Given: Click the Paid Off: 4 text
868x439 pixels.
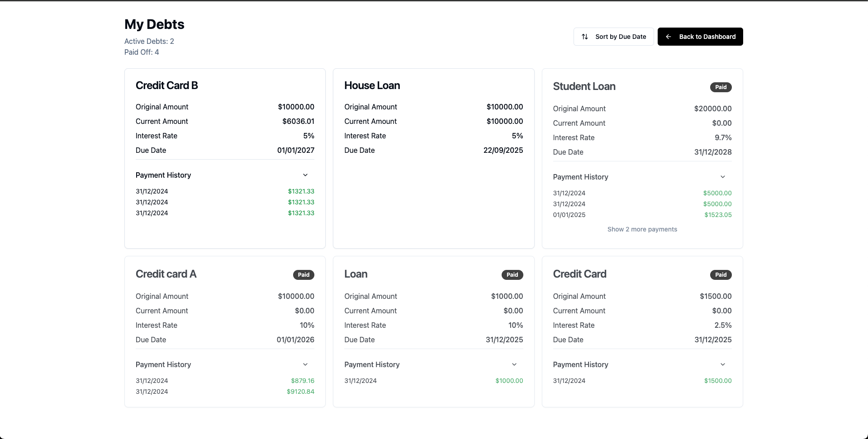Looking at the screenshot, I should (142, 52).
